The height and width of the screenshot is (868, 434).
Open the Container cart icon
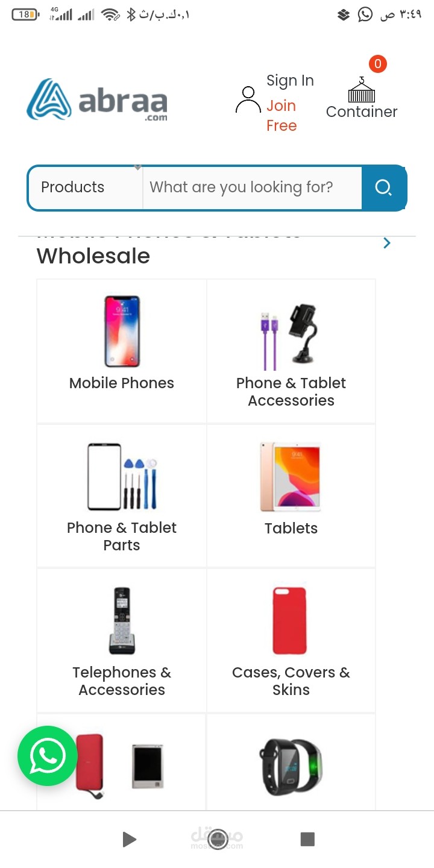[x=362, y=93]
